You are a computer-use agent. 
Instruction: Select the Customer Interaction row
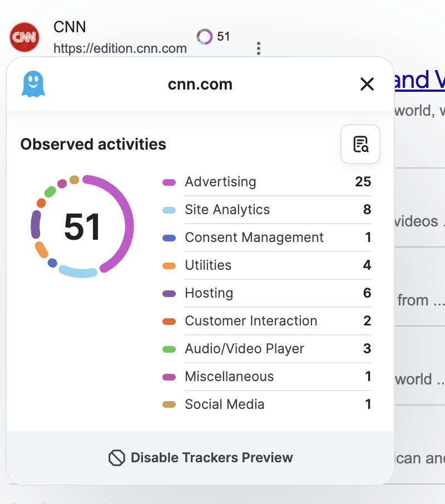[266, 321]
